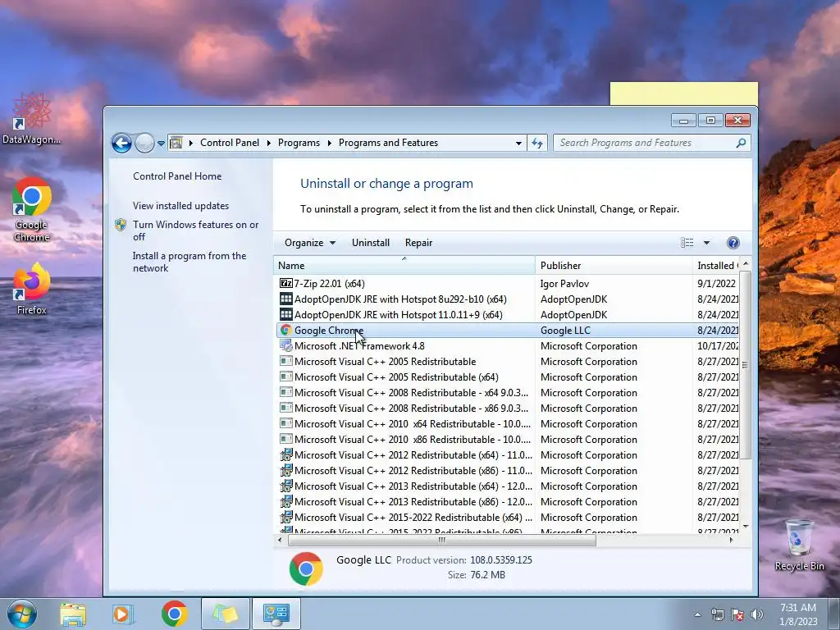Viewport: 840px width, 630px height.
Task: Click the volume speaker tray icon
Action: pyautogui.click(x=757, y=614)
